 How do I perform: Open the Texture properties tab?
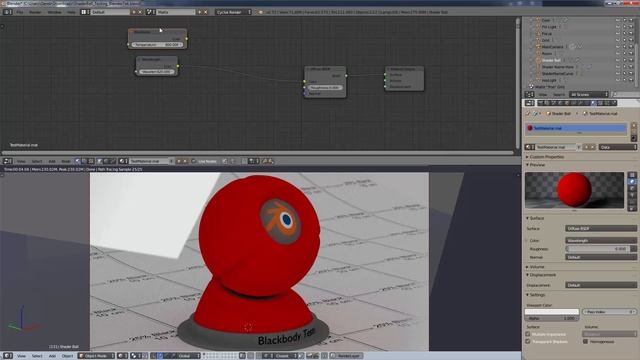[600, 103]
